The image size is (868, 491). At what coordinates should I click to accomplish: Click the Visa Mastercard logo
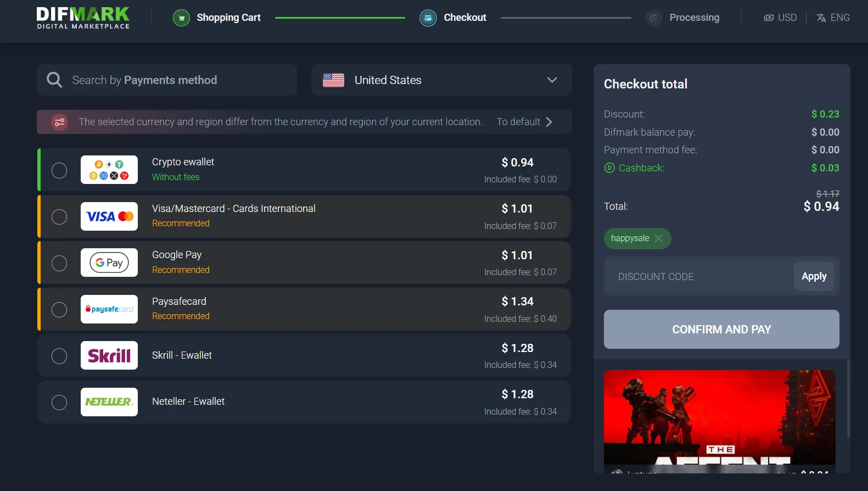coord(109,216)
